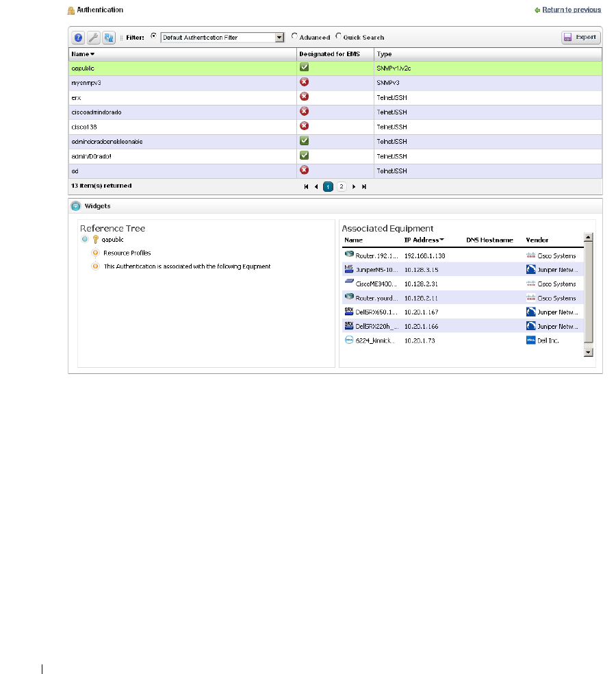Click the key icon beside qapublic

click(95, 240)
